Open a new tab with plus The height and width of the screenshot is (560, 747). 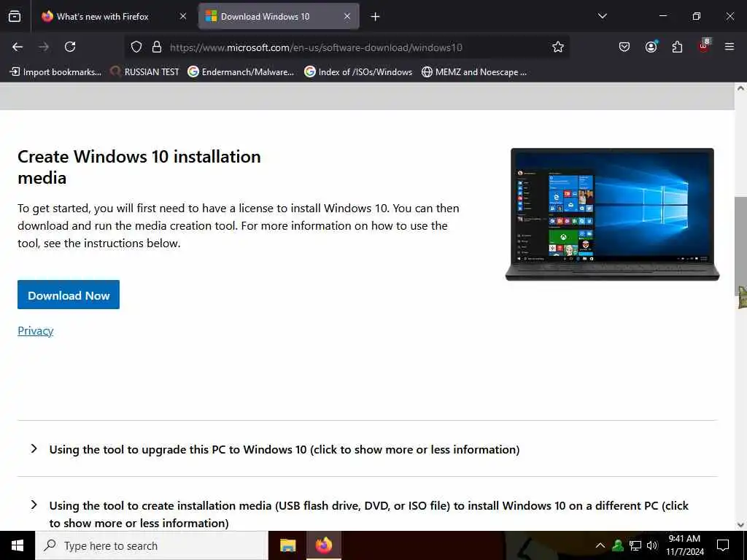376,17
